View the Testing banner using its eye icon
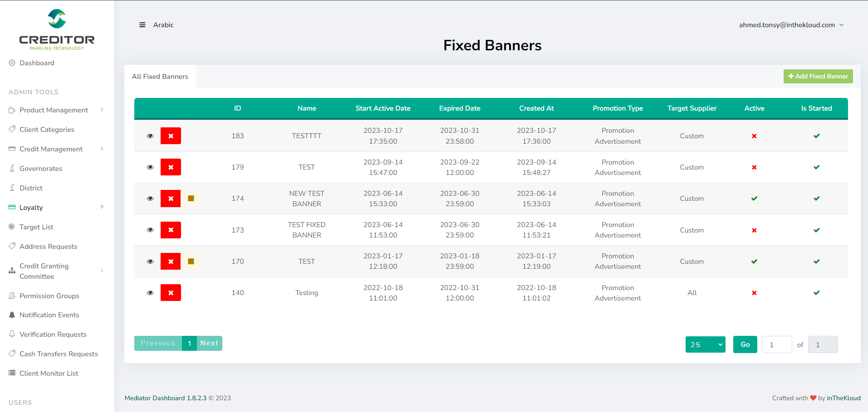The width and height of the screenshot is (868, 412). [x=150, y=293]
